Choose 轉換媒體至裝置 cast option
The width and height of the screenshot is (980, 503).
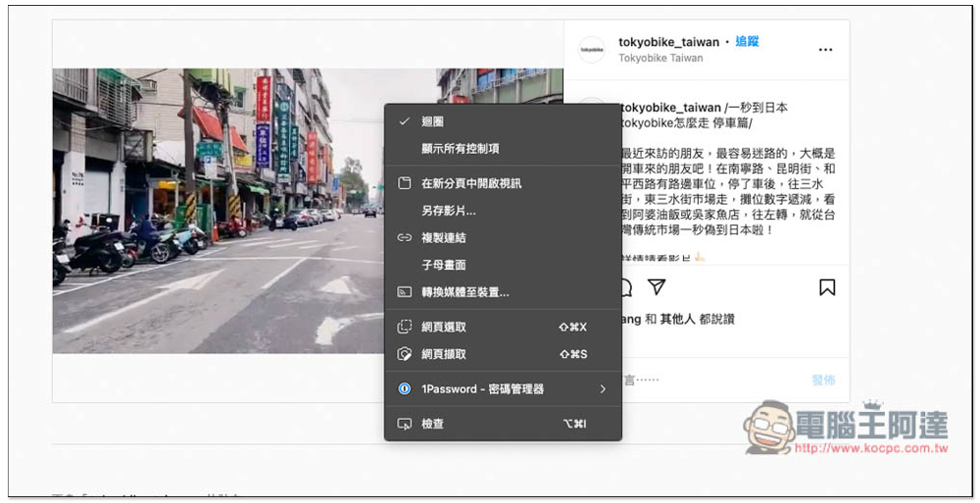coord(465,292)
